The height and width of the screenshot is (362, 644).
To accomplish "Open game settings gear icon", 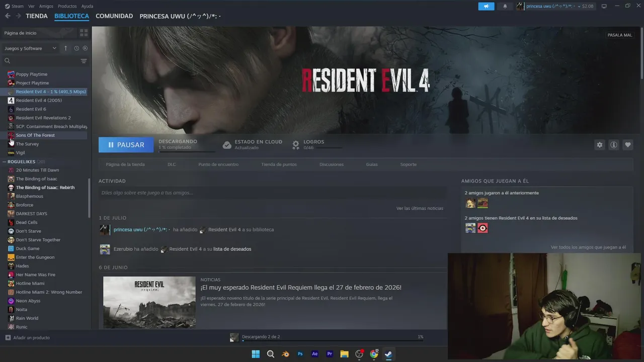I will point(599,145).
